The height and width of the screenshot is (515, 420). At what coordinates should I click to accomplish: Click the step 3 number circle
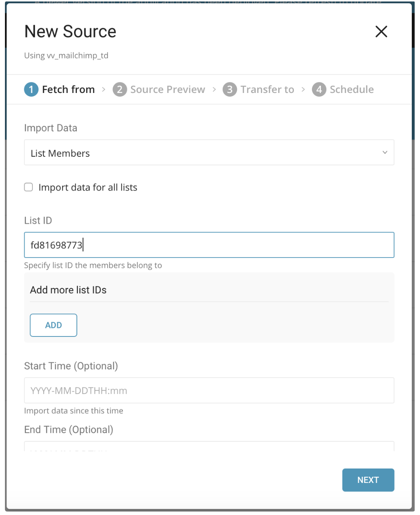pyautogui.click(x=230, y=90)
